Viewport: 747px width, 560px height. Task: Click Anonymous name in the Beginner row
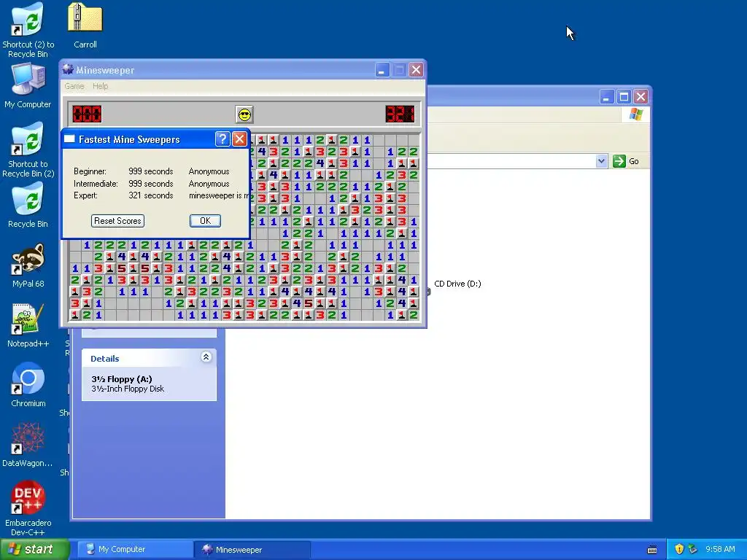tap(209, 171)
